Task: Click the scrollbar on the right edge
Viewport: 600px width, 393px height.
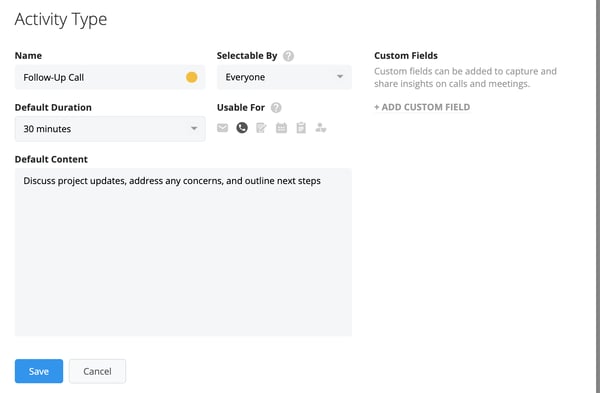Action: pyautogui.click(x=598, y=196)
